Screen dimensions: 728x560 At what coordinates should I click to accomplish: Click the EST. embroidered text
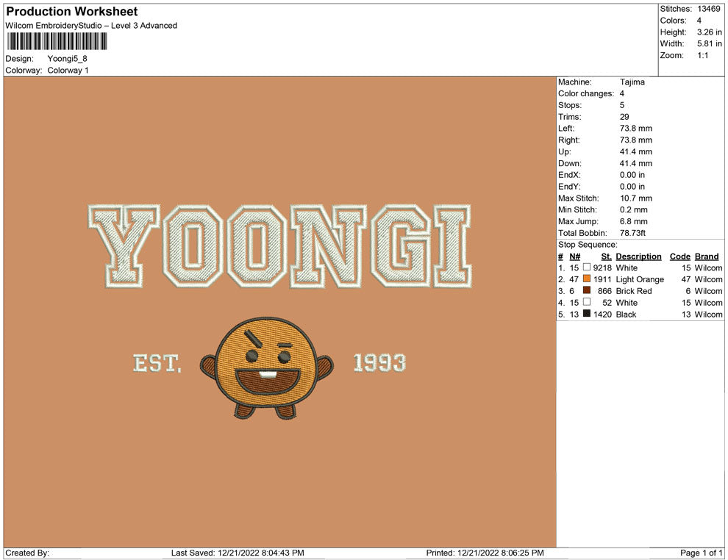[157, 363]
